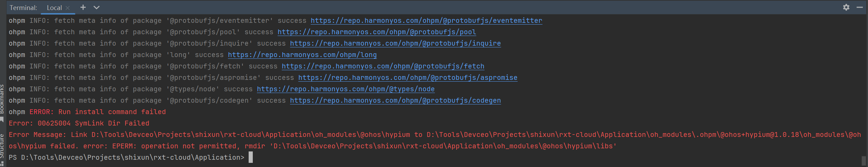Click the terminal vertical scrollbar thumb
The image size is (868, 167).
click(864, 161)
